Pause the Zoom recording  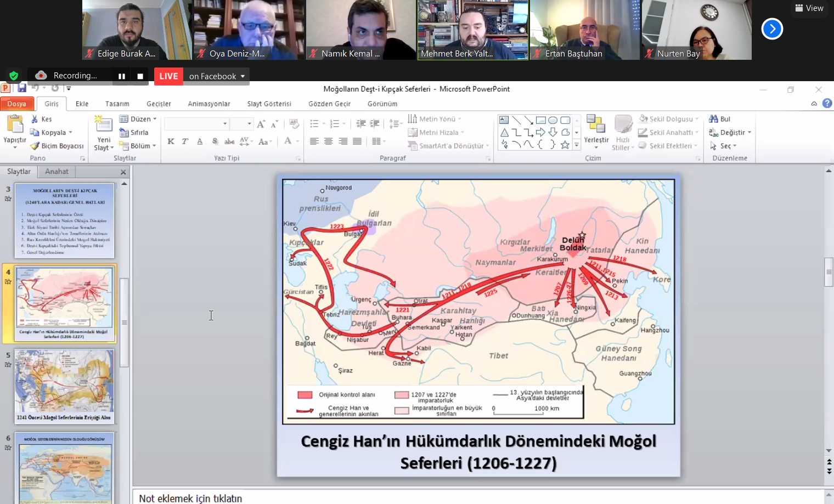[x=122, y=76]
